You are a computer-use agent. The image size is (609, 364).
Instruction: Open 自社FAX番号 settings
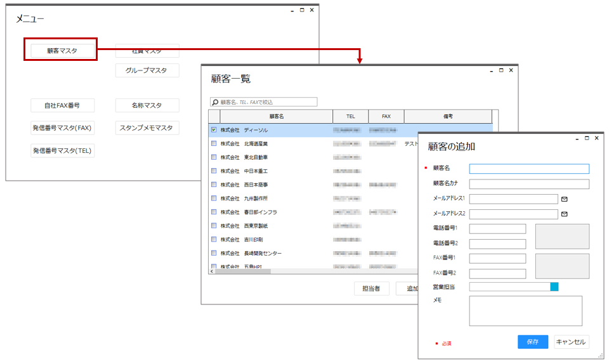tap(62, 105)
